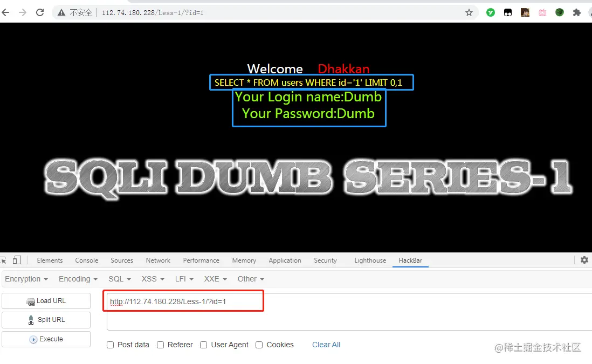Screen dimensions: 592x364
Task: Click the red Dhakkan text
Action: 343,68
